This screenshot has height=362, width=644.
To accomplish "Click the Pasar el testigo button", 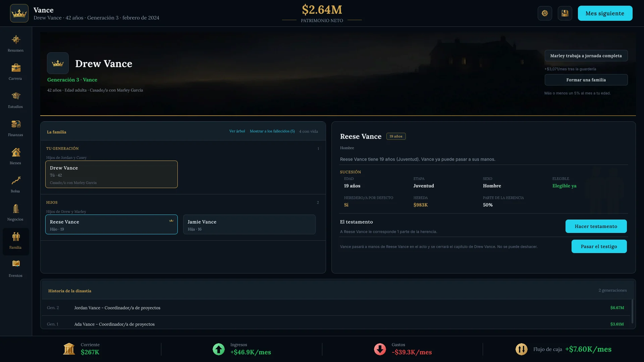I will [x=599, y=246].
